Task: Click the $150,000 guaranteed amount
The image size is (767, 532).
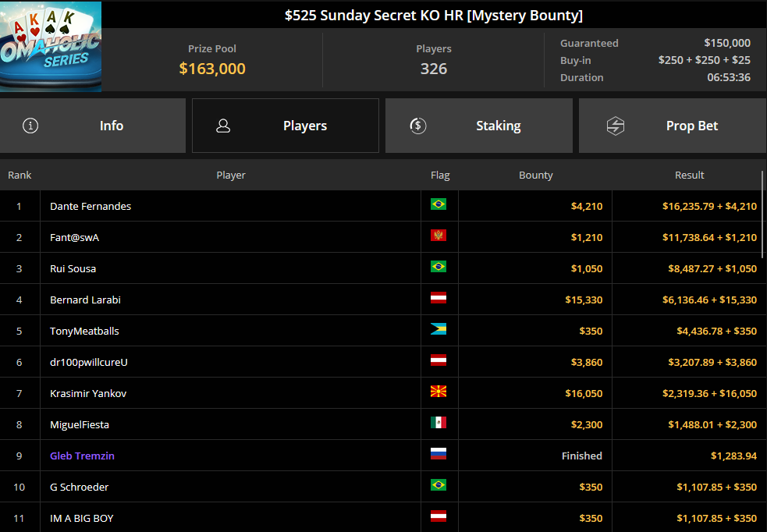Action: pyautogui.click(x=727, y=43)
